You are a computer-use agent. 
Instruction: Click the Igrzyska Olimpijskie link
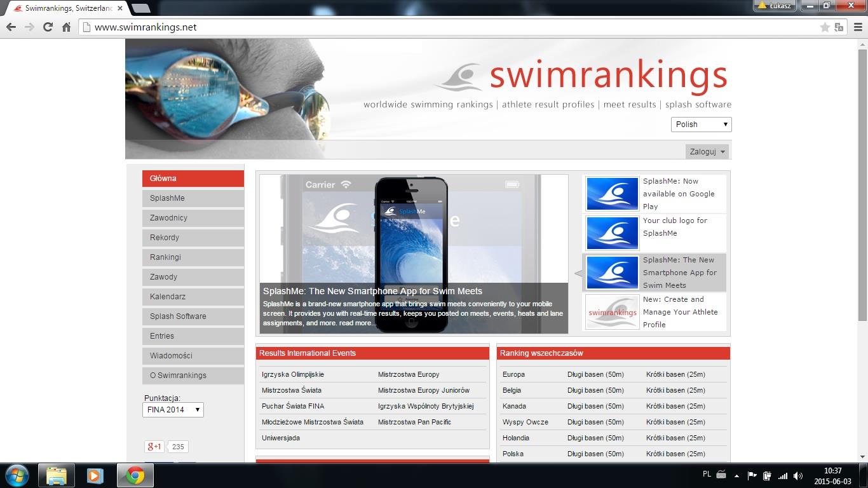pyautogui.click(x=293, y=374)
